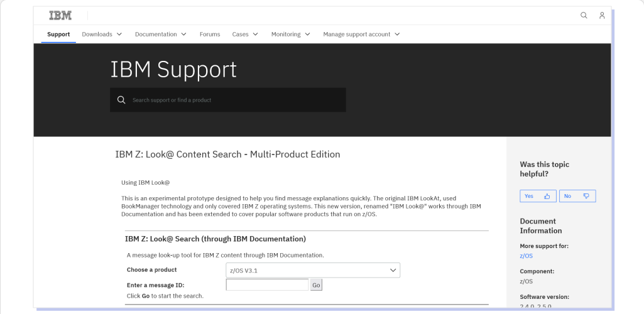Select the Support tab

tap(58, 35)
